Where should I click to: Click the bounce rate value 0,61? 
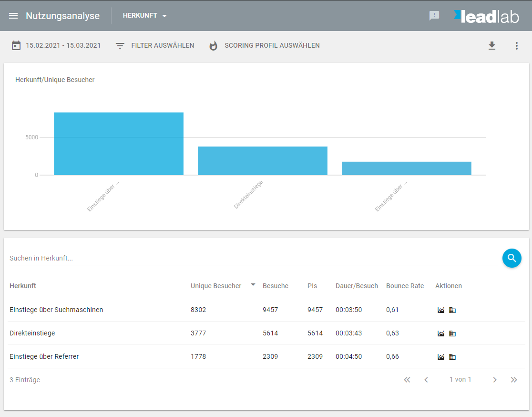(392, 310)
